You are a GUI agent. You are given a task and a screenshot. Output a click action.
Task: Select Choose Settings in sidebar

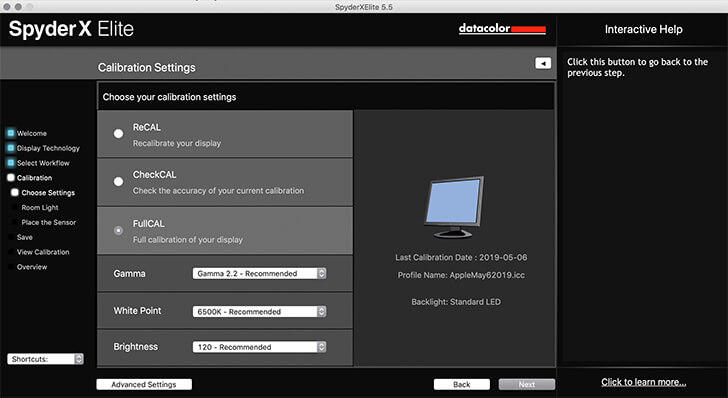tap(48, 193)
